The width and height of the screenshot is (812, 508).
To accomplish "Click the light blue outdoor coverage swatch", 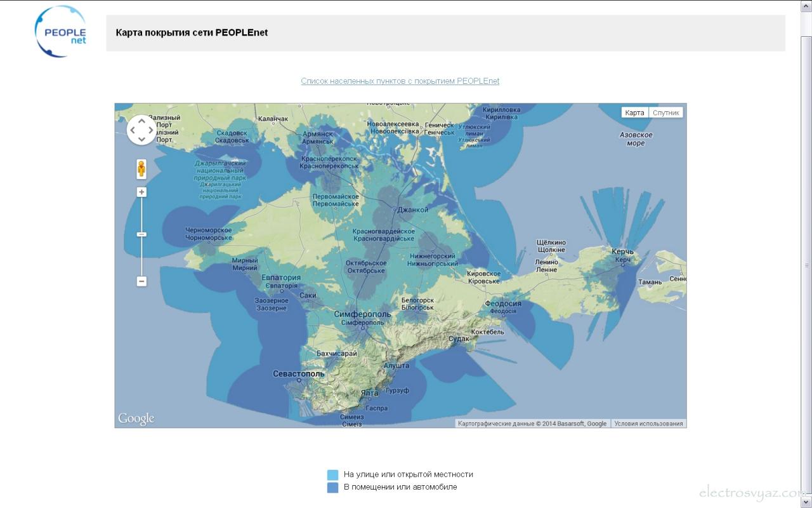I will click(x=333, y=475).
